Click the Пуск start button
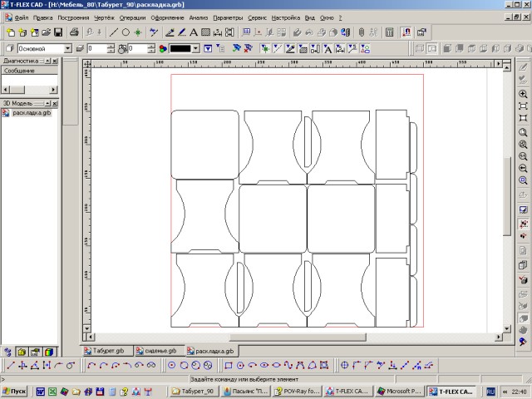Viewport: 532px width, 399px height. tap(14, 392)
